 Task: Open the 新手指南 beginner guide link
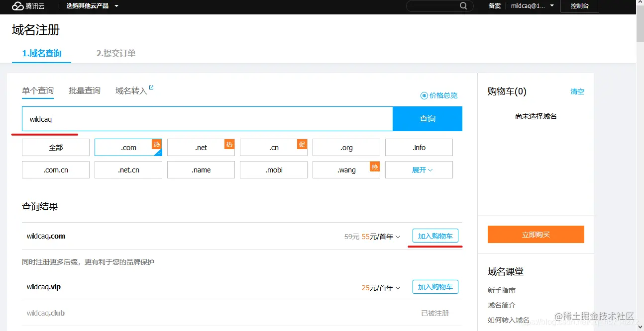pyautogui.click(x=501, y=290)
